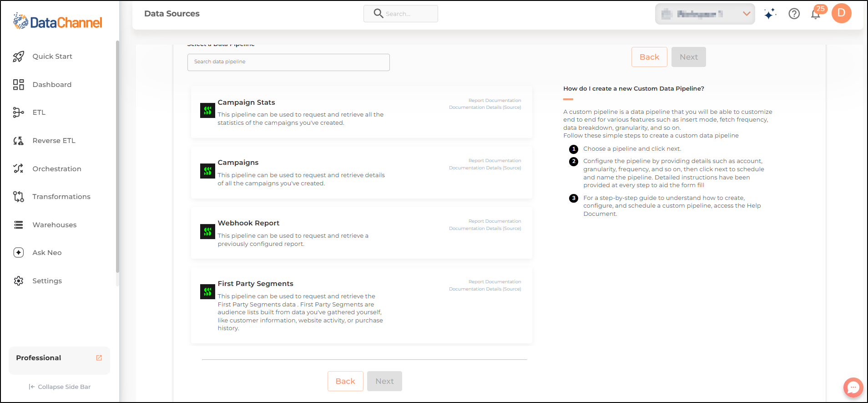Open the chat support bubble
868x403 pixels.
[x=853, y=388]
